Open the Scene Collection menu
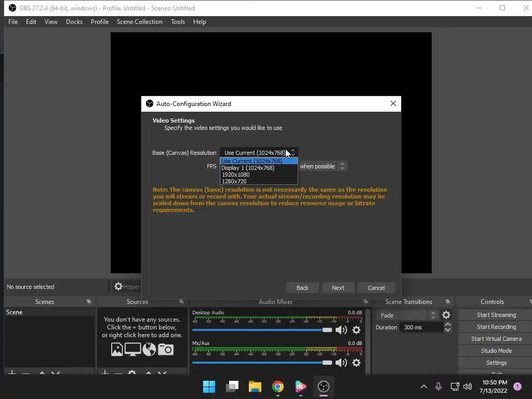The width and height of the screenshot is (532, 399). coord(139,22)
